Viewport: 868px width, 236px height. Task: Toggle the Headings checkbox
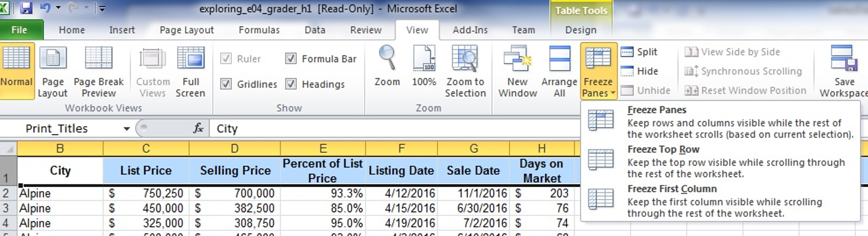(291, 84)
